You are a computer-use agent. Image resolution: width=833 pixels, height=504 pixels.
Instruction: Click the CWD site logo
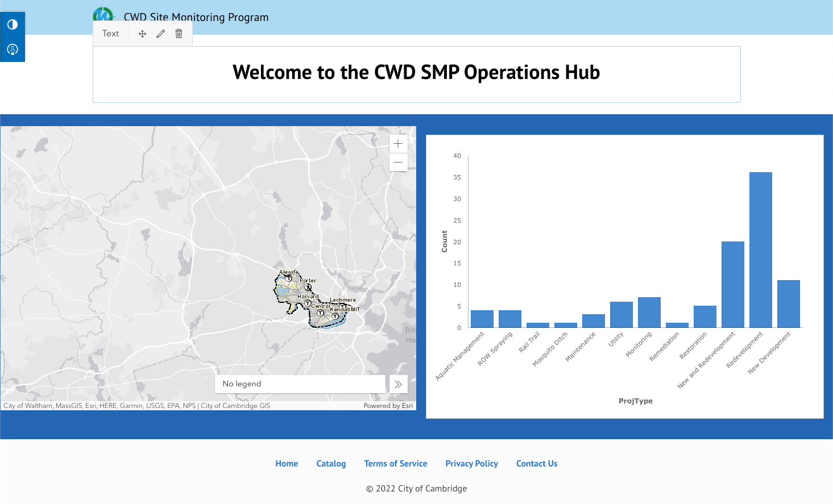click(x=103, y=14)
